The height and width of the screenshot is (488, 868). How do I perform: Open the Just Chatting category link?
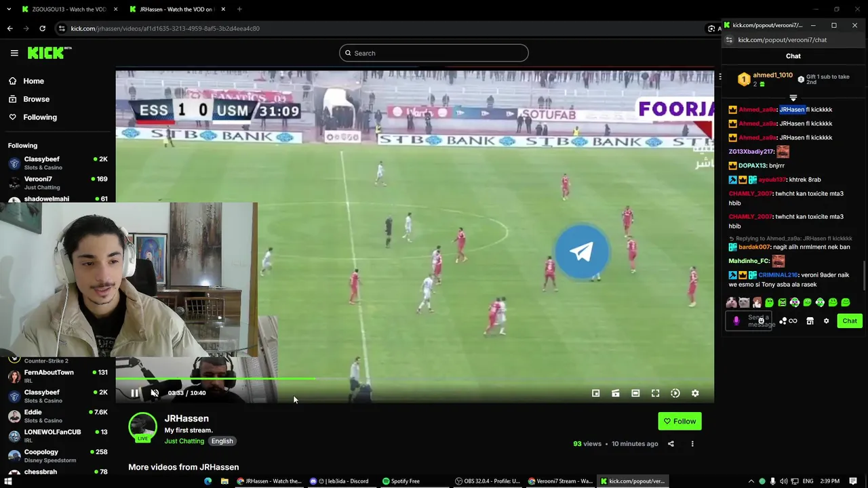click(184, 441)
